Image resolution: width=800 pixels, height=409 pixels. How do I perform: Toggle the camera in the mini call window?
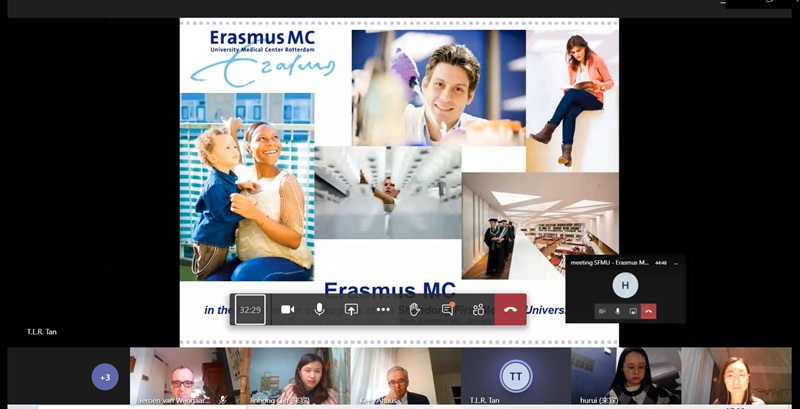[x=603, y=311]
